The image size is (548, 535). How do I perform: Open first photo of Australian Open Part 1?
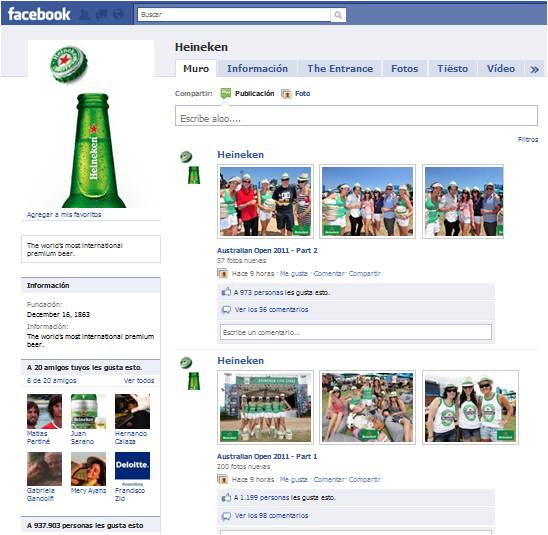pos(265,407)
